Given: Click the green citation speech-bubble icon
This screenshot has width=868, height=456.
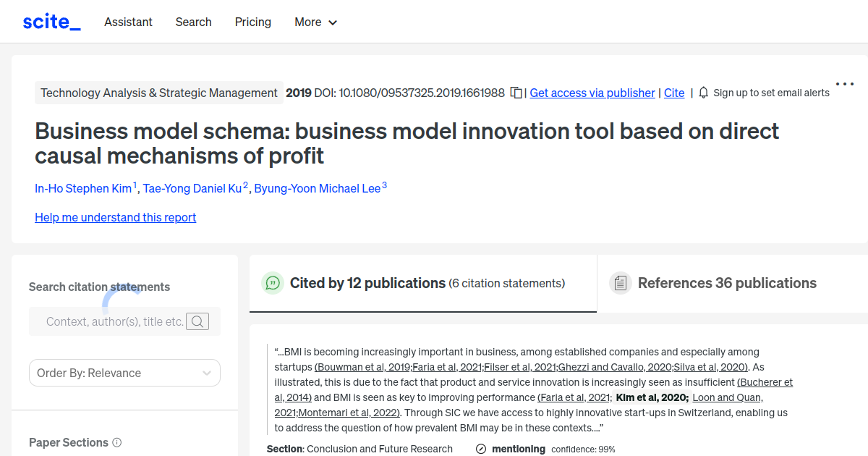Looking at the screenshot, I should [273, 283].
